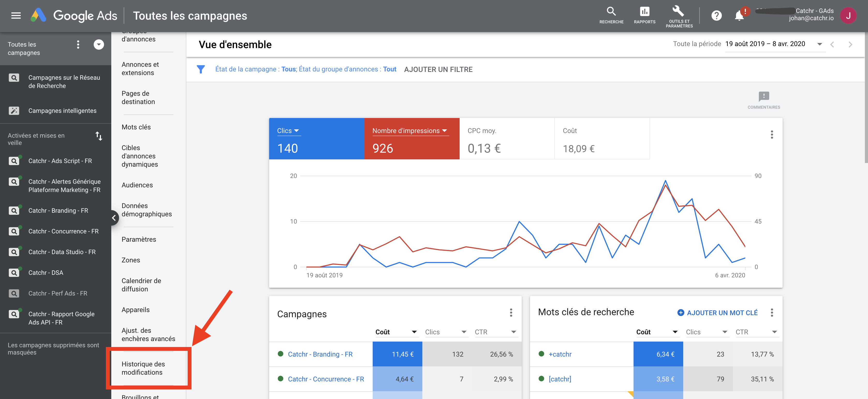Go to Zones page
This screenshot has width=868, height=399.
click(131, 260)
